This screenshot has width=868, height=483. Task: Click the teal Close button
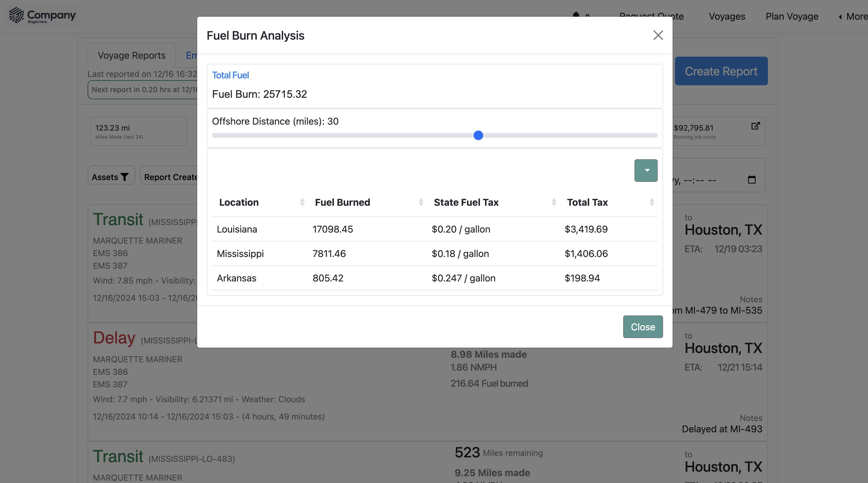pos(643,326)
